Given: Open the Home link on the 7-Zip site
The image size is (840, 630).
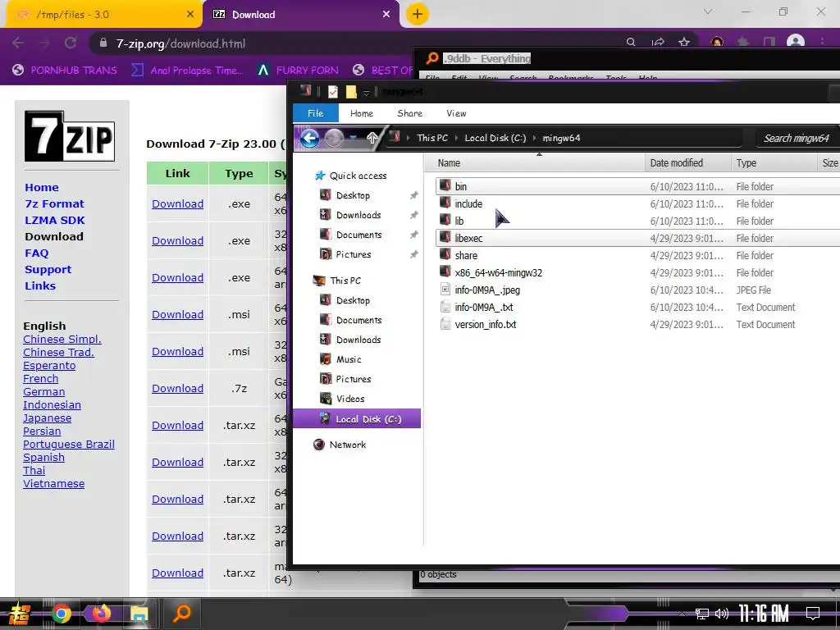Looking at the screenshot, I should click(42, 188).
